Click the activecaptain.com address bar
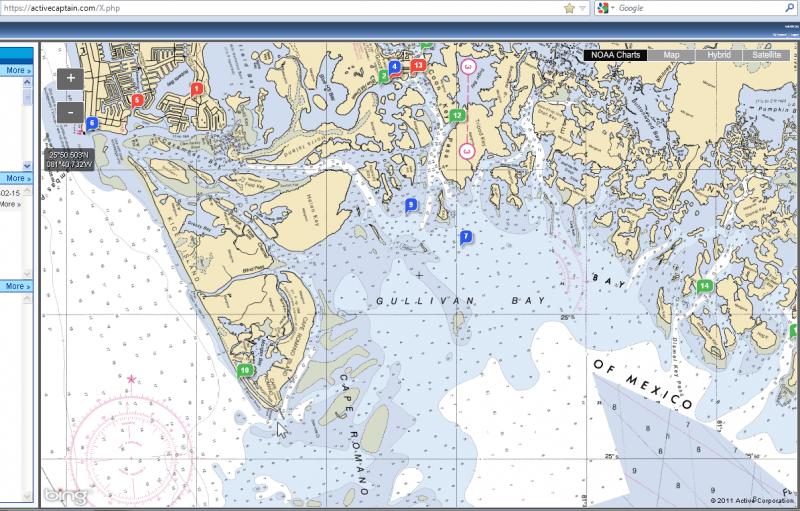This screenshot has height=511, width=800. (x=280, y=8)
